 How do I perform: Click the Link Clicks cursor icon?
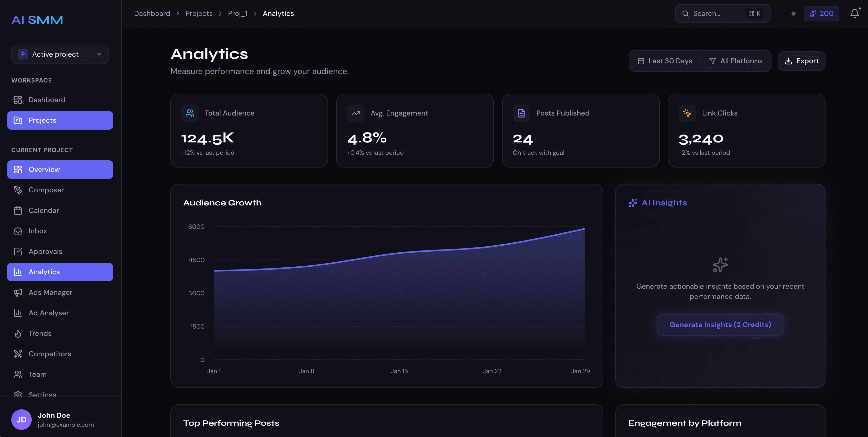(x=687, y=113)
